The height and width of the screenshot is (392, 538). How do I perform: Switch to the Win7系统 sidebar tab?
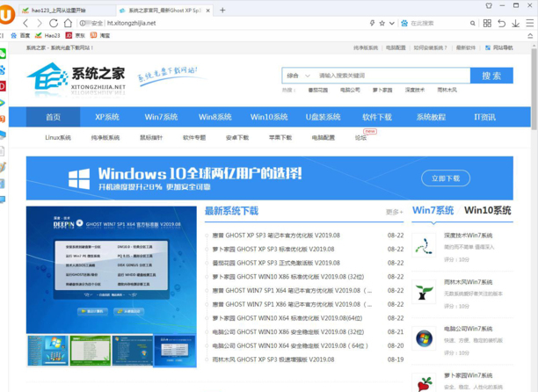tap(433, 210)
